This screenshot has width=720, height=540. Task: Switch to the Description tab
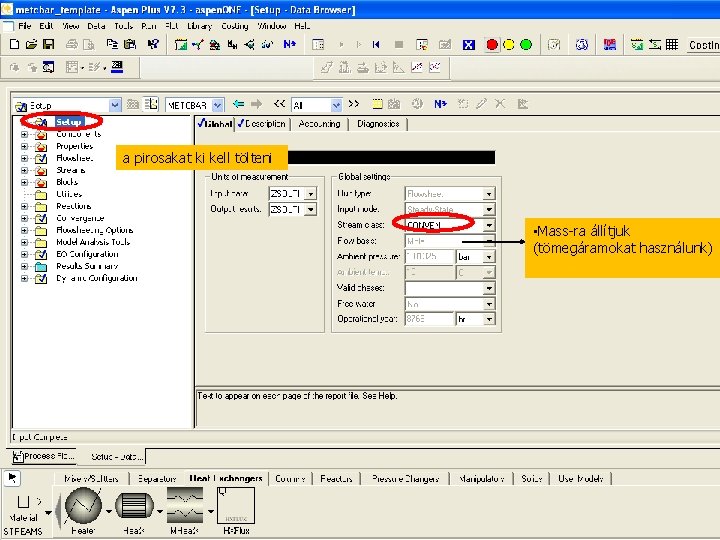pyautogui.click(x=262, y=124)
